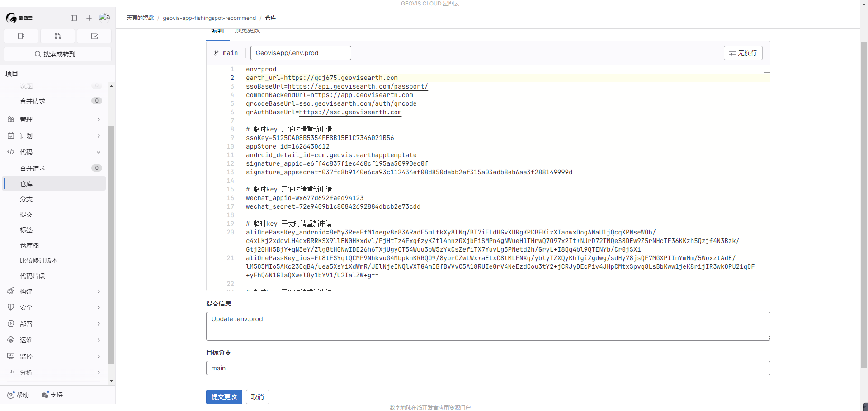868x411 pixels.
Task: Open 标签 in the sidebar
Action: click(x=54, y=230)
